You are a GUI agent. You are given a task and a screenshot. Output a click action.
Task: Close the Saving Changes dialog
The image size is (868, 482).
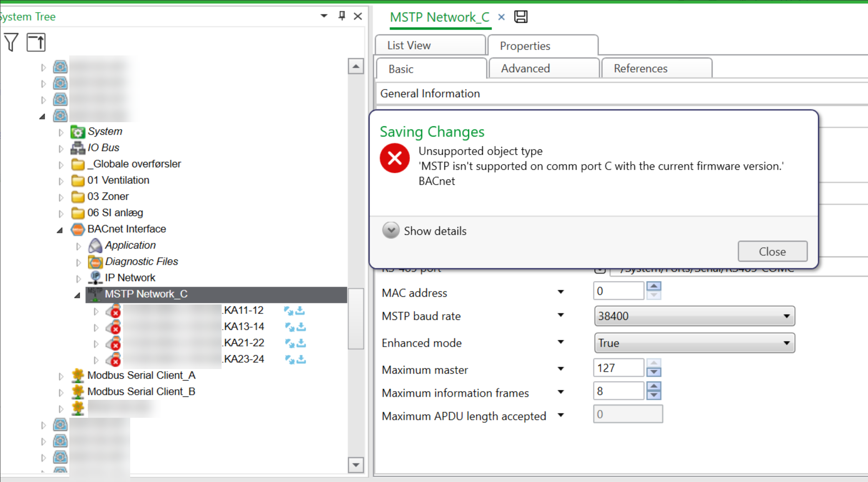[x=772, y=251]
